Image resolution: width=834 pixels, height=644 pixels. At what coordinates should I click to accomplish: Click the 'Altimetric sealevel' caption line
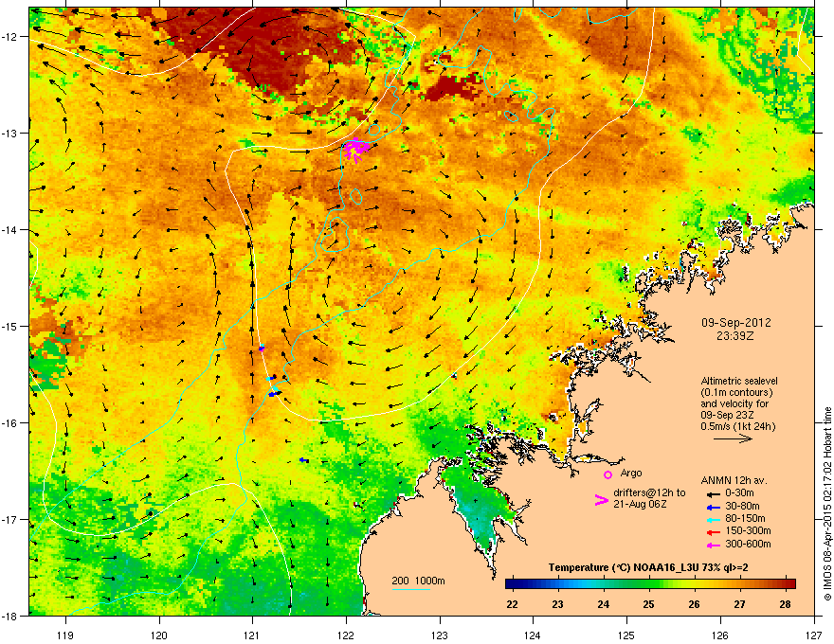(739, 381)
